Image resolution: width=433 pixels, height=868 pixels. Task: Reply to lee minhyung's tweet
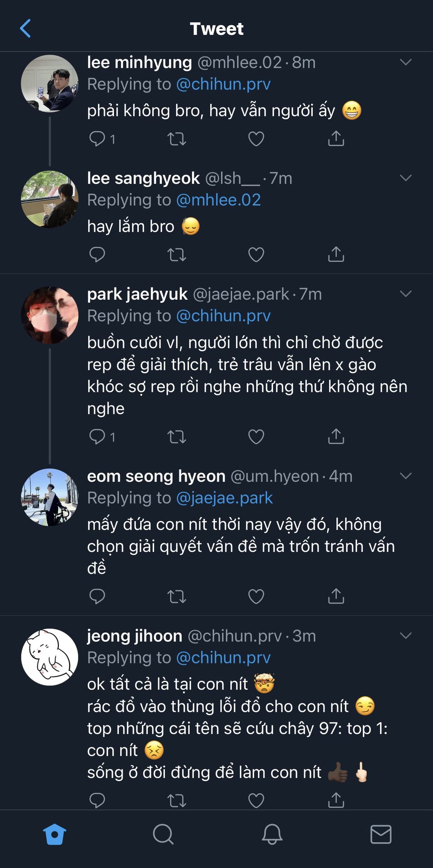coord(97,138)
